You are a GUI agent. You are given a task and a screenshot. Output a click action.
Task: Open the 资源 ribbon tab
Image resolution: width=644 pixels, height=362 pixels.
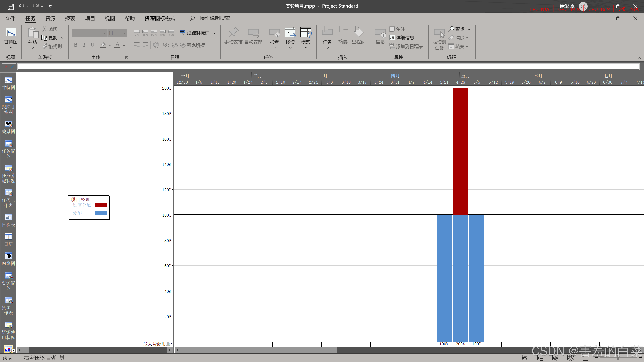50,18
